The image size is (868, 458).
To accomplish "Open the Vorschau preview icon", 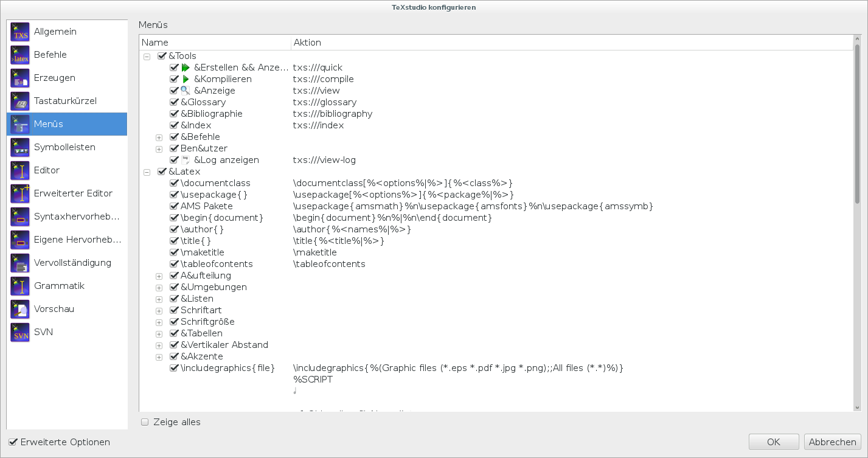I will pos(20,309).
